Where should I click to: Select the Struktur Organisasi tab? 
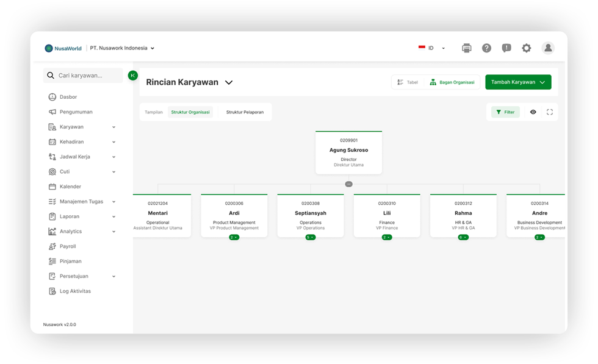pyautogui.click(x=190, y=112)
